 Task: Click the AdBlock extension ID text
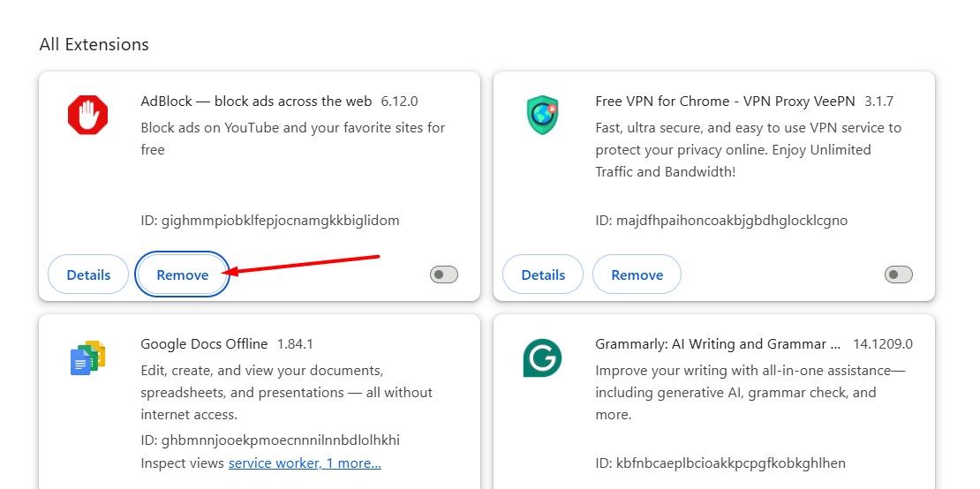(269, 220)
